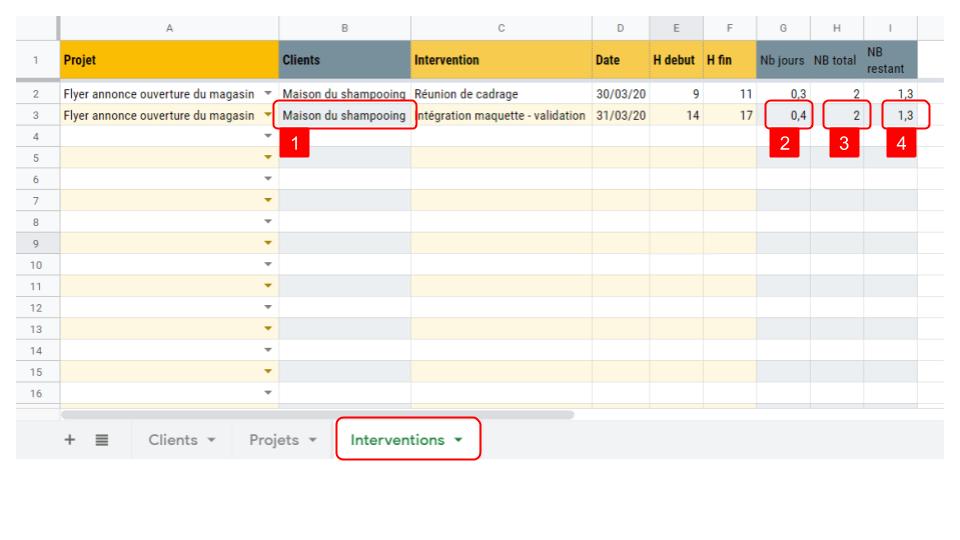960x540 pixels.
Task: Click the NB restant header cell
Action: pos(890,60)
